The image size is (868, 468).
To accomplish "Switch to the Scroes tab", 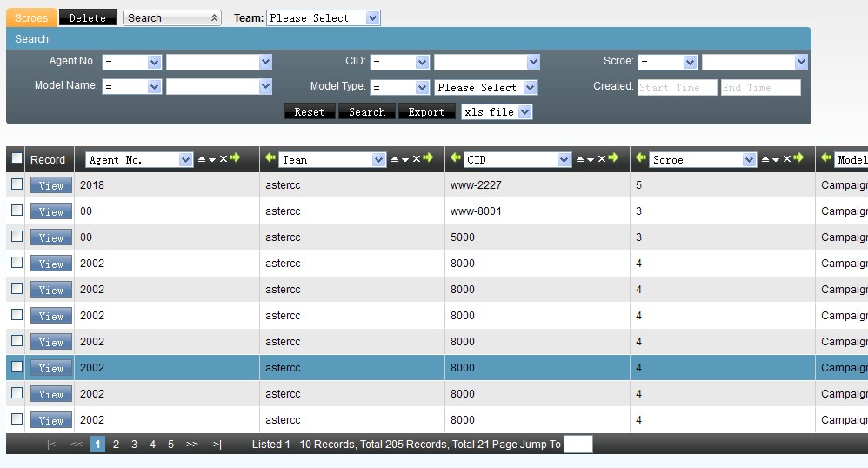I will [31, 18].
